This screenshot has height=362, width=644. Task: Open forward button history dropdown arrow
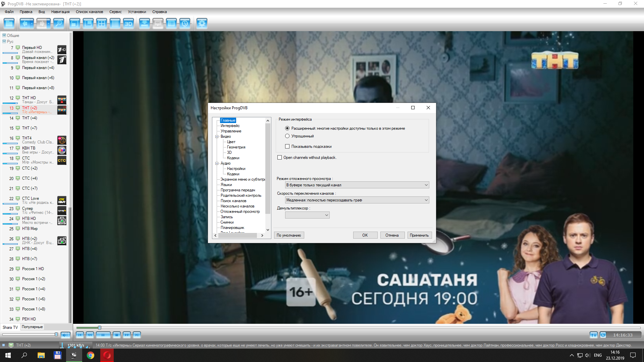click(49, 23)
